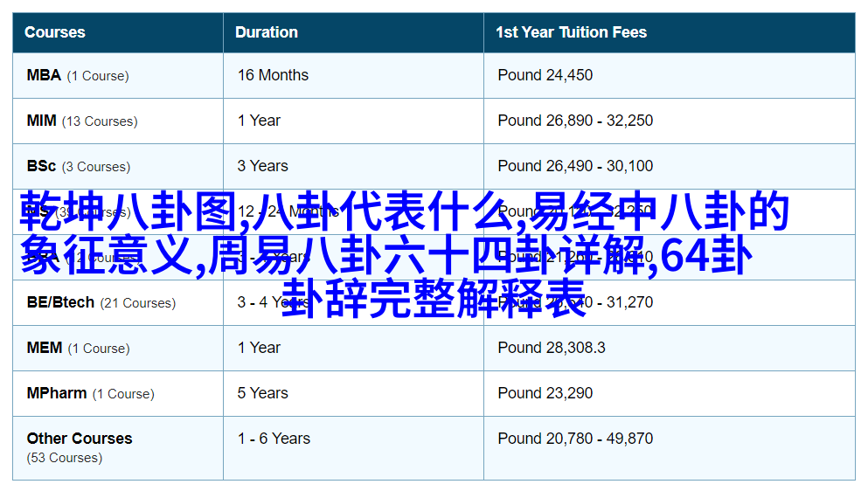Select the Pound 28,308.3 tuition fee

tap(551, 348)
